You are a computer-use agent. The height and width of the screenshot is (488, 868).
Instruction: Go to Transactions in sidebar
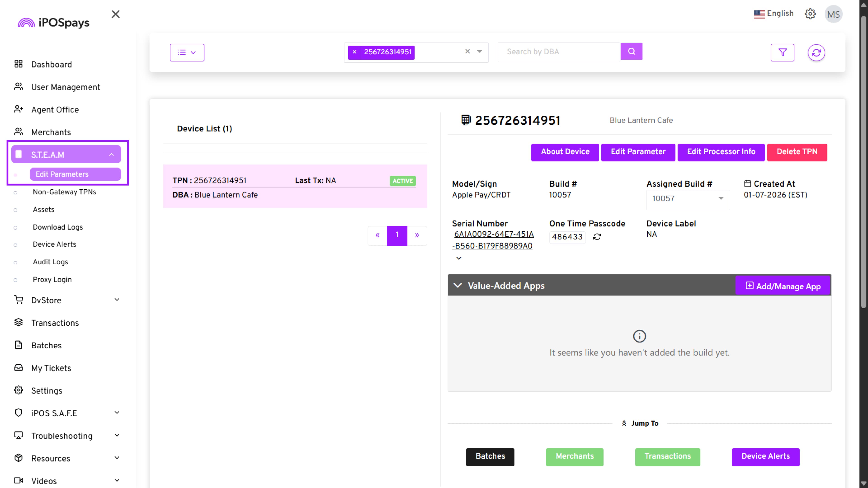pos(55,323)
